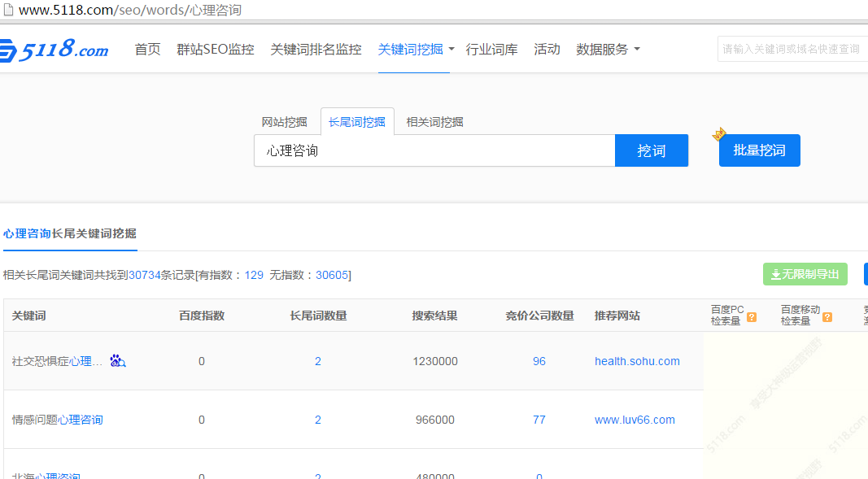The width and height of the screenshot is (868, 479).
Task: Click the top quick search box
Action: (x=792, y=50)
